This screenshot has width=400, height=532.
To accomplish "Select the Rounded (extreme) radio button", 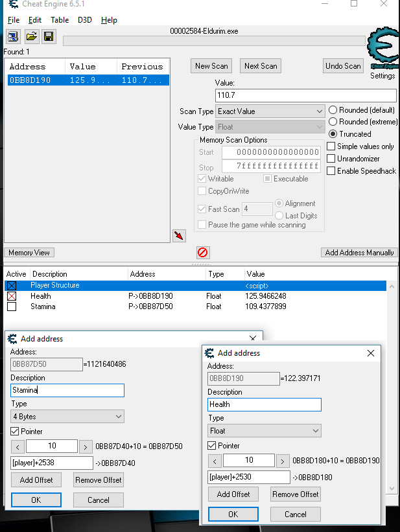I will 333,122.
